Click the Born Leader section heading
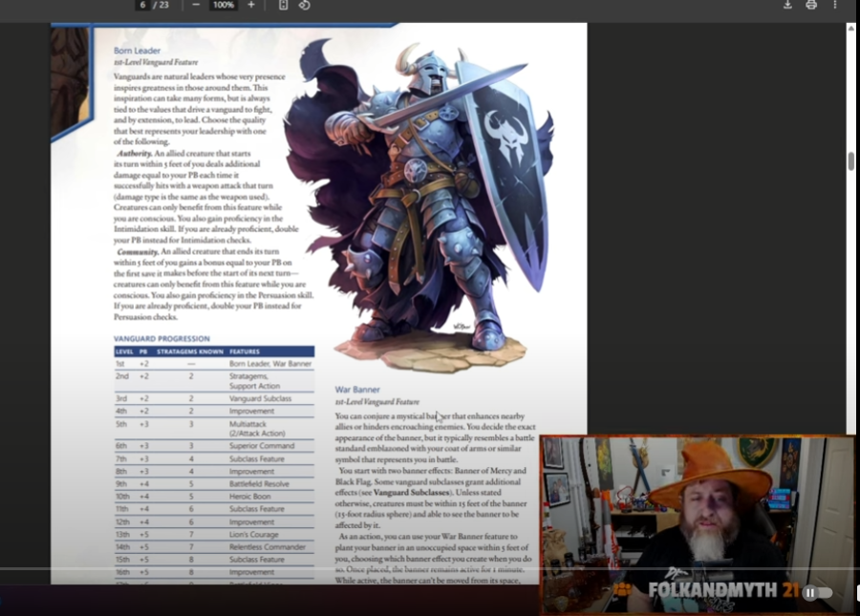This screenshot has width=860, height=616. [x=137, y=51]
